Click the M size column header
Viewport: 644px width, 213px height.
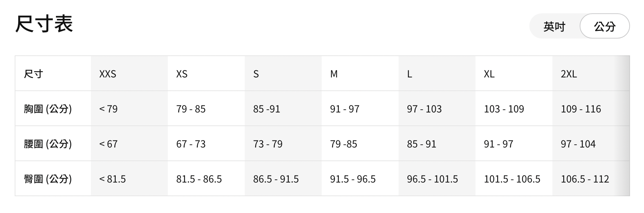tap(334, 74)
